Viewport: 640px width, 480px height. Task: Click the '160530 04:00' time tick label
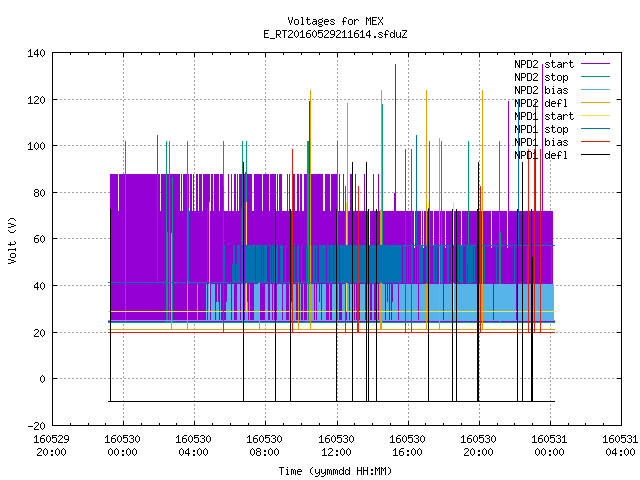[x=193, y=446]
